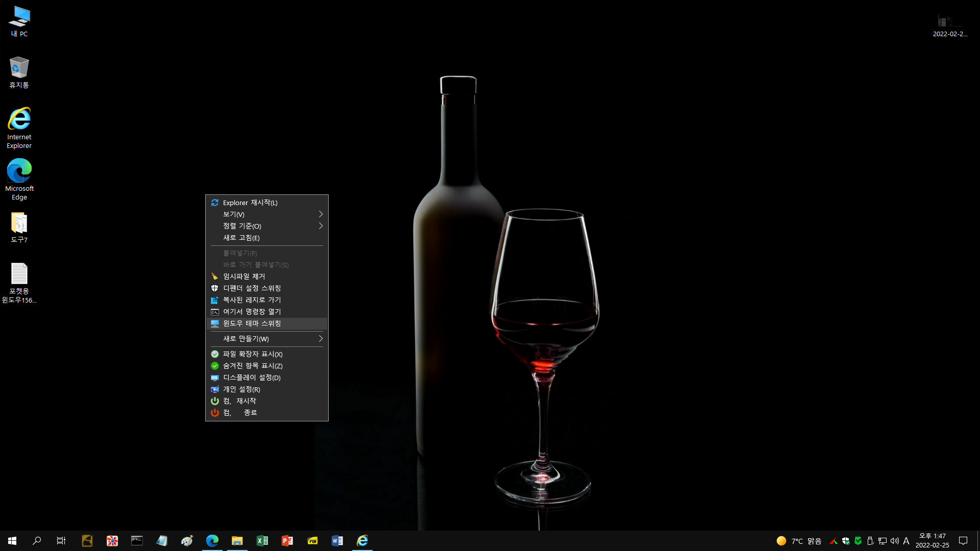The image size is (980, 551).
Task: Open the red flower app on taskbar
Action: 112,541
